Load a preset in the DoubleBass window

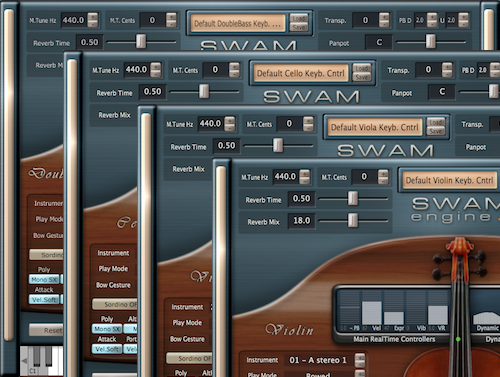coord(299,18)
